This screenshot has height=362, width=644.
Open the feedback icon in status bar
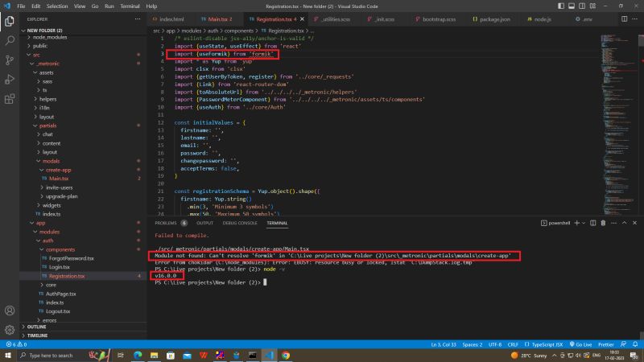pyautogui.click(x=623, y=344)
